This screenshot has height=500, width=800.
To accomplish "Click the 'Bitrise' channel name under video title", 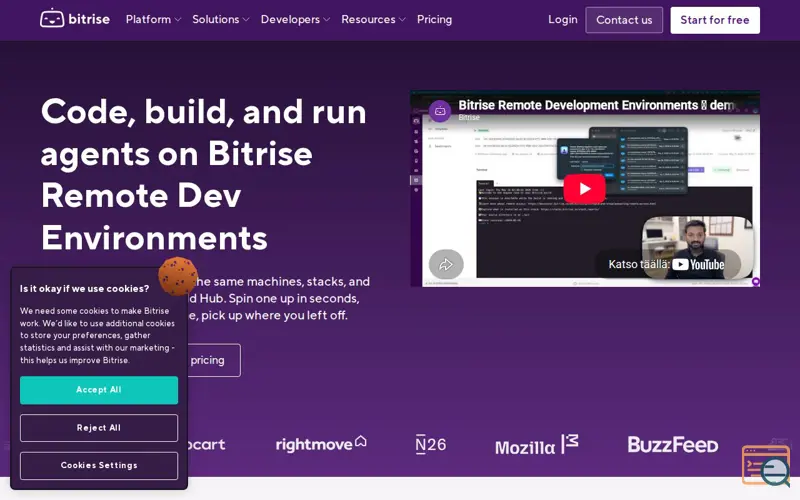I will [x=468, y=117].
